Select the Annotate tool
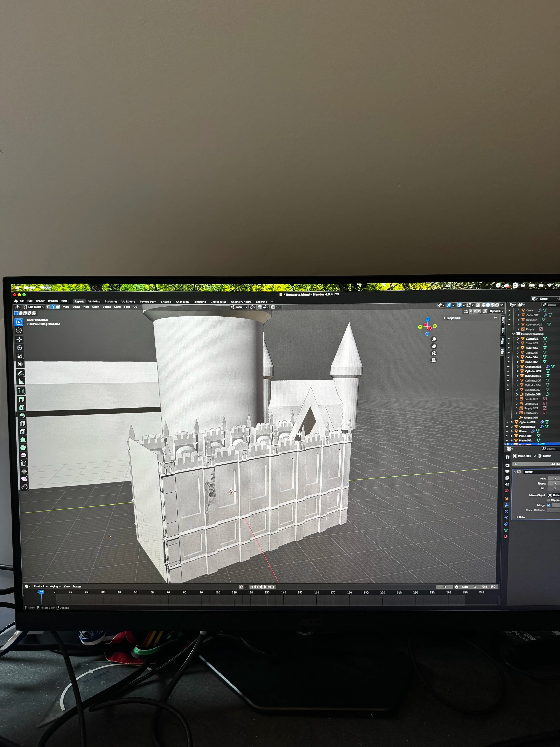The height and width of the screenshot is (747, 560). coord(21,373)
